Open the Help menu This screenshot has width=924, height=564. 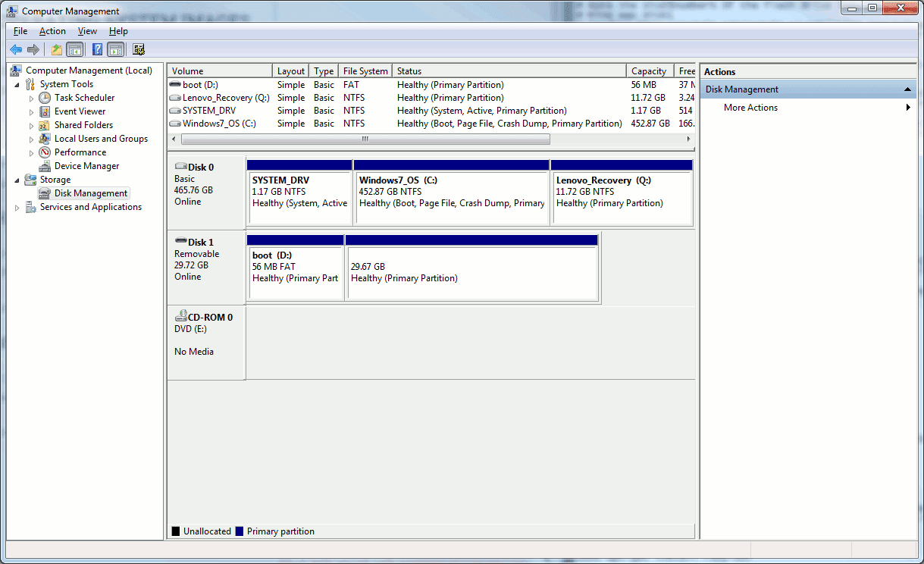pos(118,31)
